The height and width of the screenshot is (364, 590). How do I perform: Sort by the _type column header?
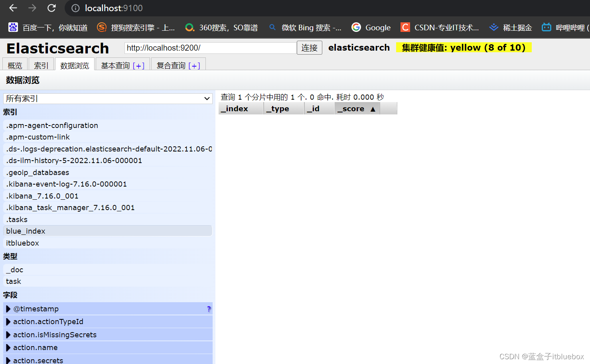[x=284, y=108]
